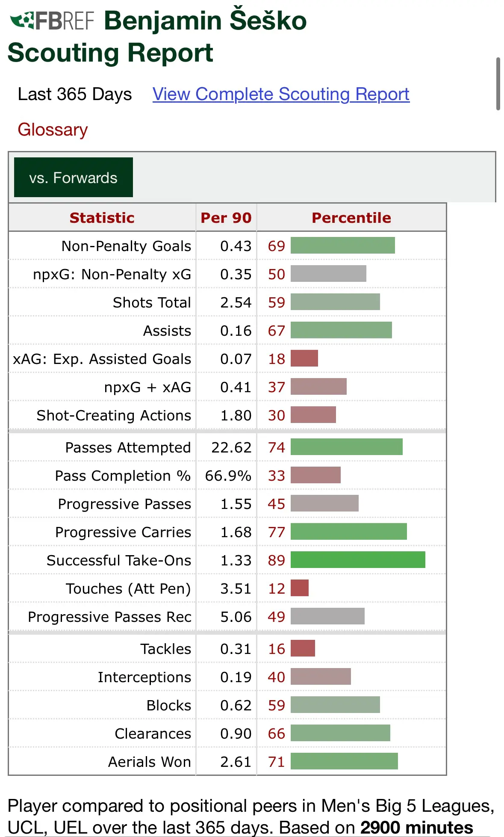Click the Tackles percentile bar
The height and width of the screenshot is (837, 504).
[303, 648]
